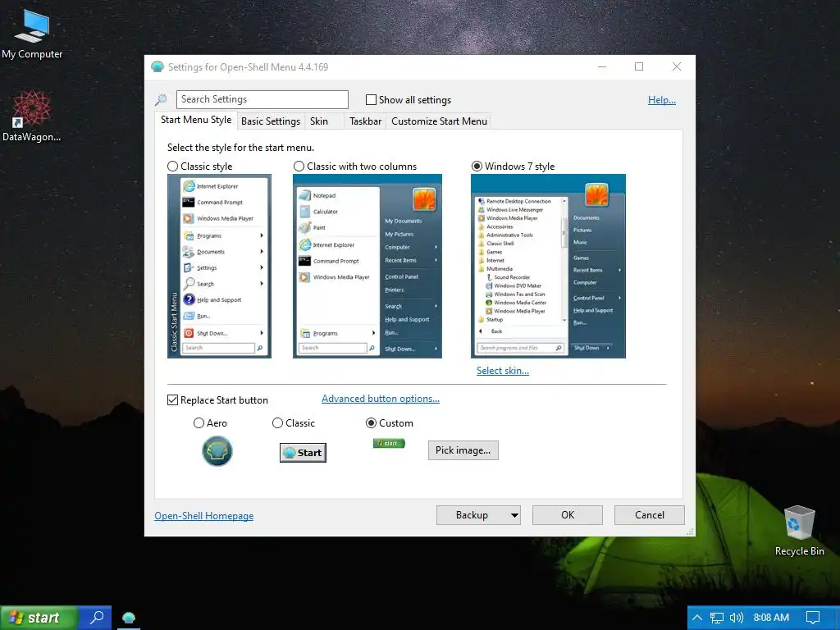Select the DataWagon desktop shortcut

(x=31, y=116)
